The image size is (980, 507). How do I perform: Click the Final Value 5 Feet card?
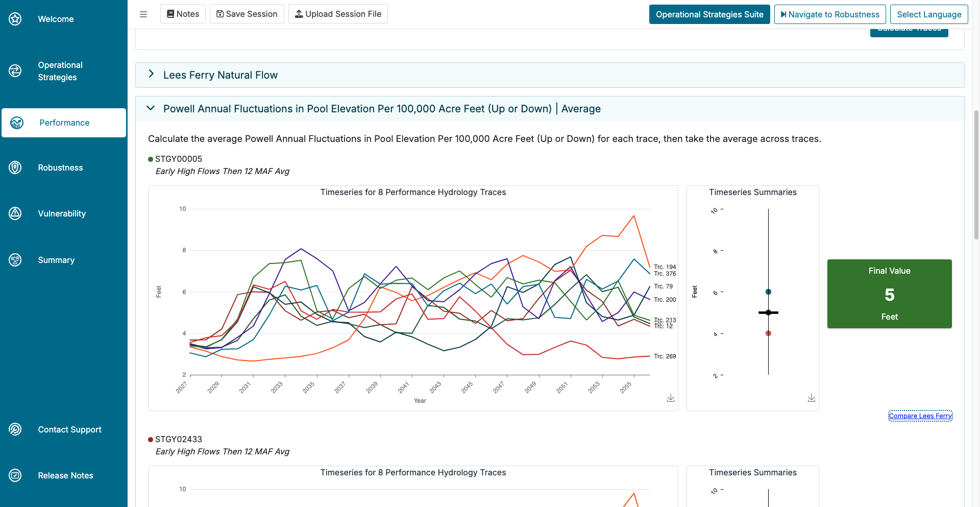coord(889,294)
